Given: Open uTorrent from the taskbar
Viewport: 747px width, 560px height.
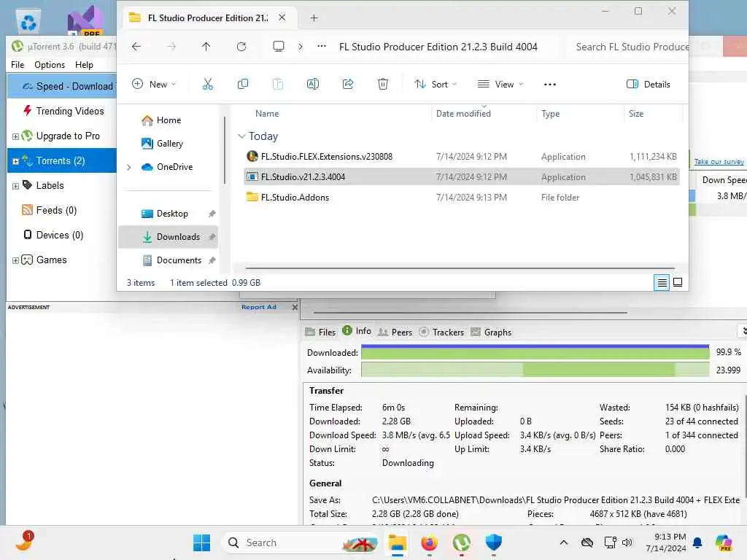Looking at the screenshot, I should pos(462,542).
